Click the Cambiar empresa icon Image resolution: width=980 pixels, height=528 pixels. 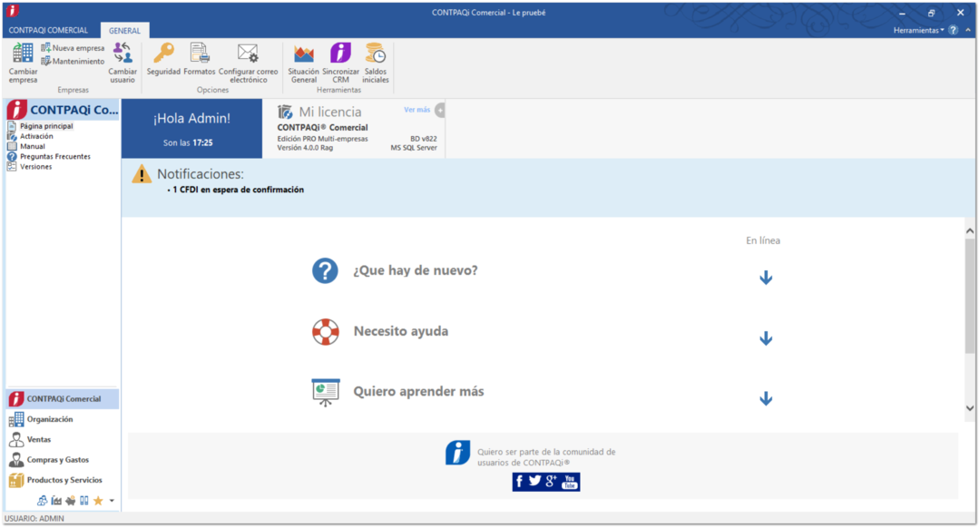[23, 54]
